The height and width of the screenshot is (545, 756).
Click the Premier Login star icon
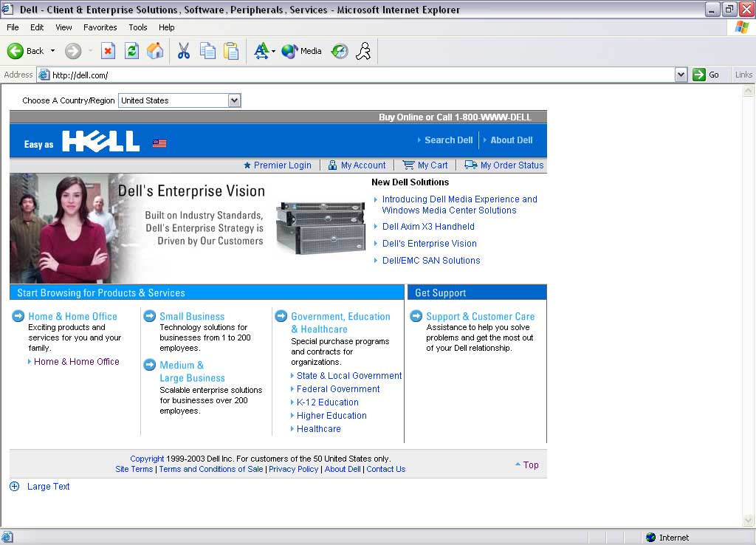(x=247, y=165)
